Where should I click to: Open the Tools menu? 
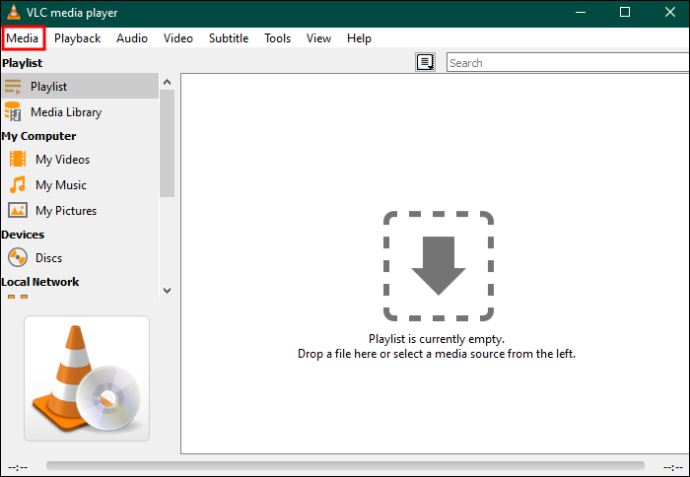coord(277,38)
